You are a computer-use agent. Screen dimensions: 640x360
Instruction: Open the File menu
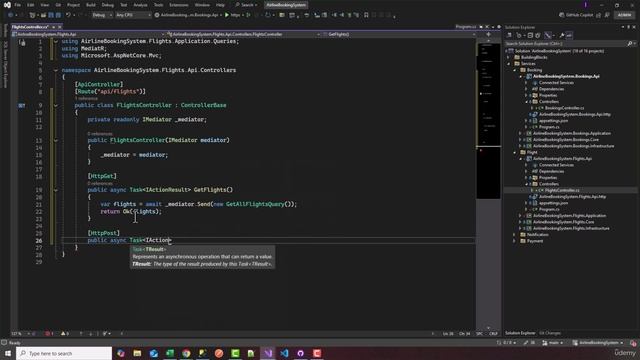(x=18, y=5)
